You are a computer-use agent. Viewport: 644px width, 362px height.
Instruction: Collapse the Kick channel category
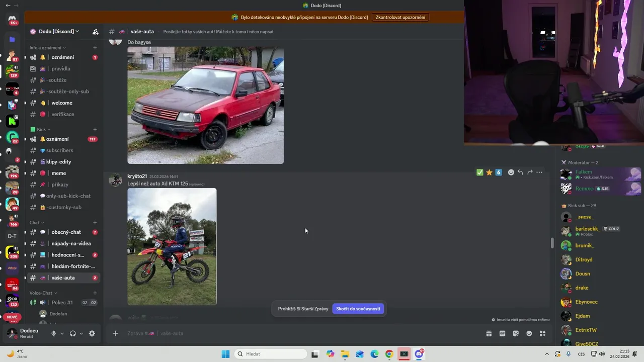coord(40,129)
